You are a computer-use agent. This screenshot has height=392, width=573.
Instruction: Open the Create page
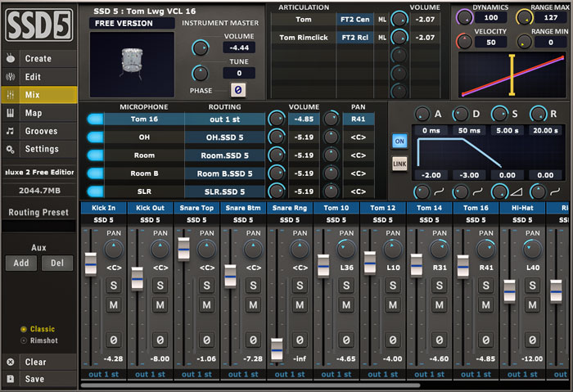click(x=39, y=58)
